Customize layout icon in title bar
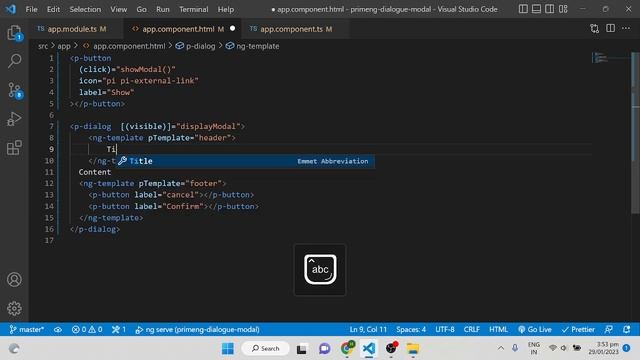This screenshot has width=640, height=360. point(563,9)
